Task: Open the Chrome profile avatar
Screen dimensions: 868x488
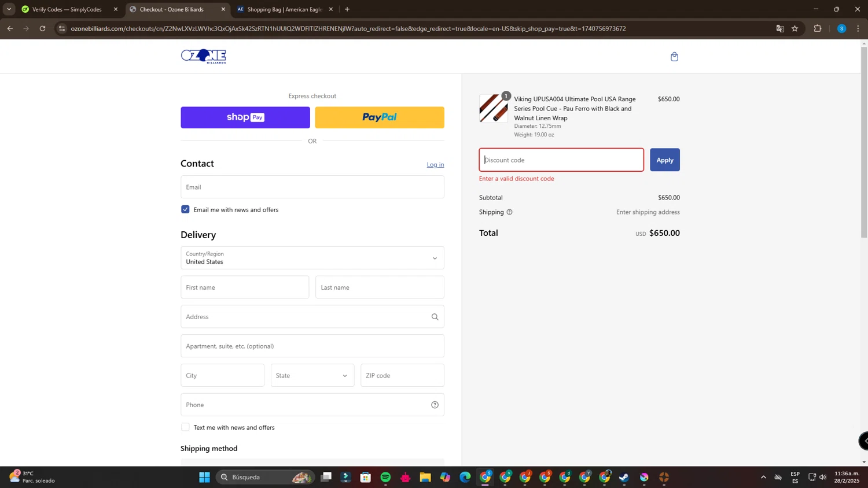Action: pos(841,28)
